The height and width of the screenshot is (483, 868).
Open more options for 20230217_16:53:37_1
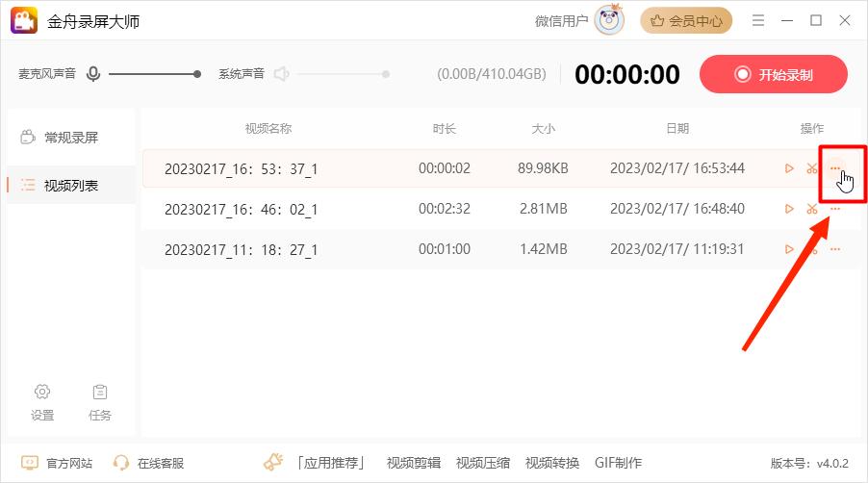click(835, 168)
